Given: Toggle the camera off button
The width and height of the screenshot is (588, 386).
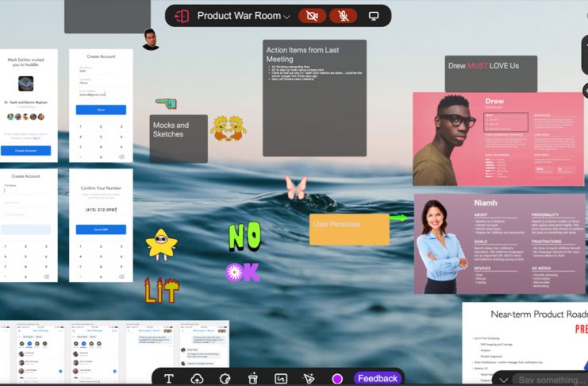Looking at the screenshot, I should point(312,16).
